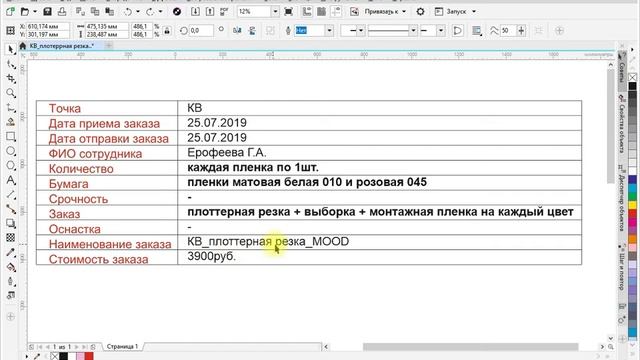Select the Transparency checkerboard tool

pyautogui.click(x=11, y=238)
